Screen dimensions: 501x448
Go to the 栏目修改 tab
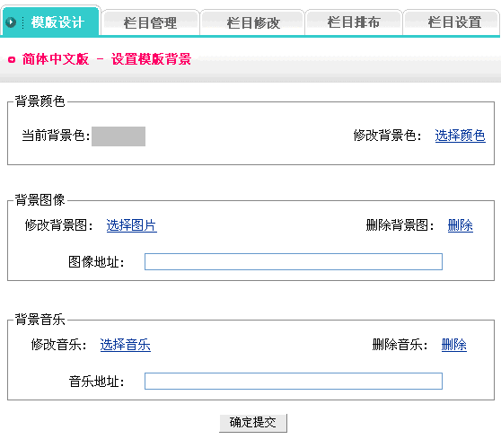click(x=252, y=22)
